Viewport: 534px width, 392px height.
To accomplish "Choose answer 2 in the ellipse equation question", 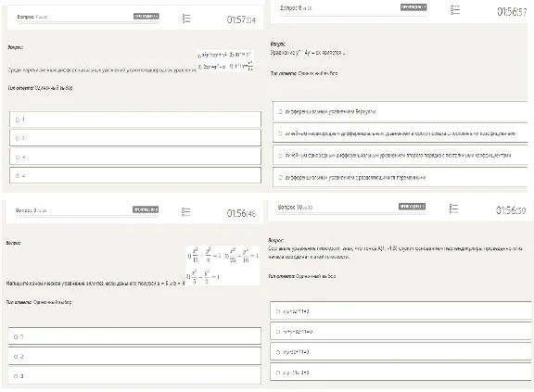I will pyautogui.click(x=134, y=356).
